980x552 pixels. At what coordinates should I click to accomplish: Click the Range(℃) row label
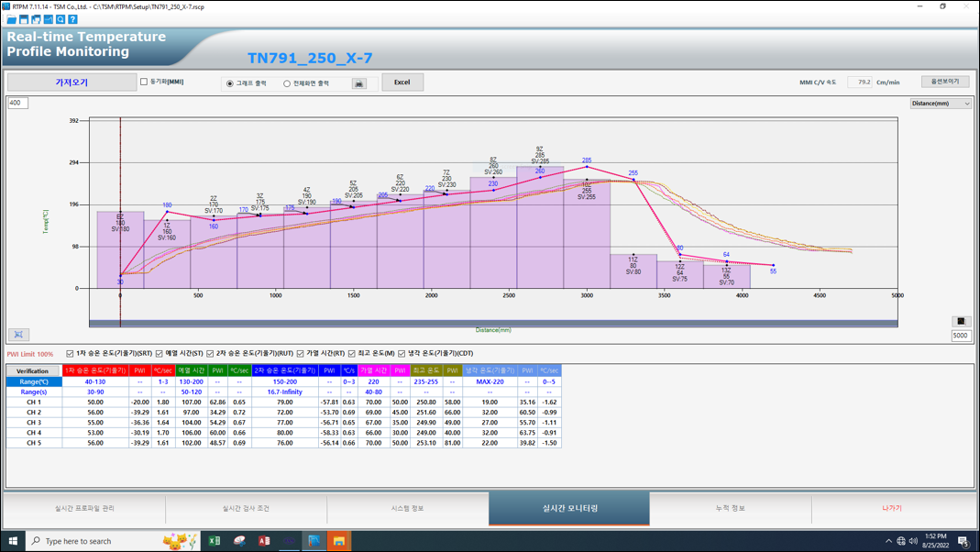coord(34,382)
